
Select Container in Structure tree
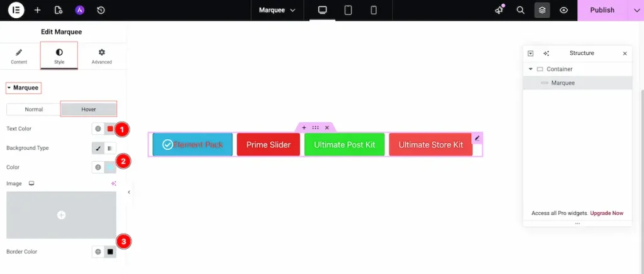(x=577, y=69)
